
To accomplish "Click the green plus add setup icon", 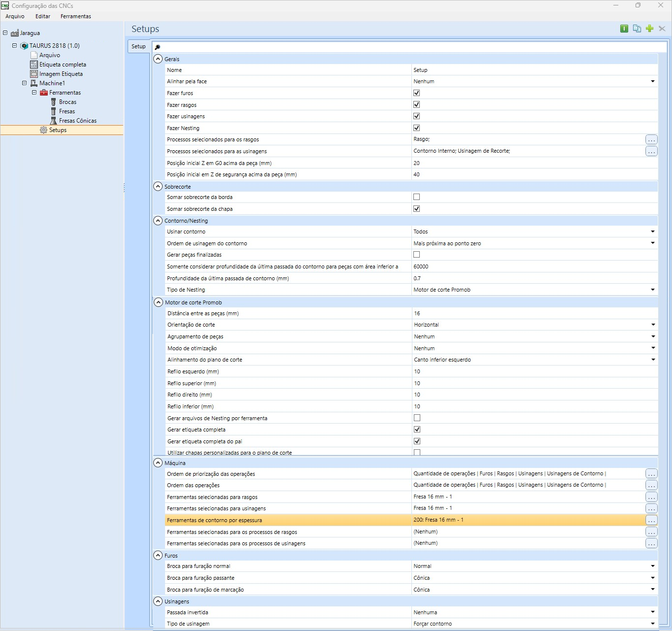I will (x=649, y=29).
